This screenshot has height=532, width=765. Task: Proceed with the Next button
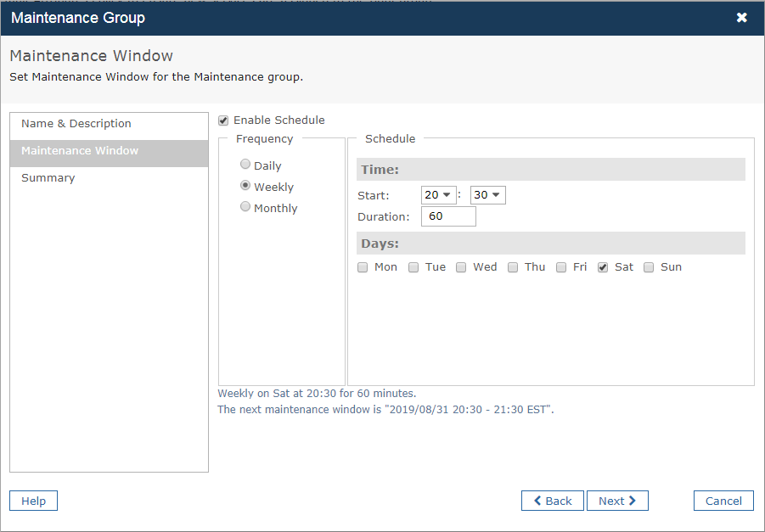617,501
